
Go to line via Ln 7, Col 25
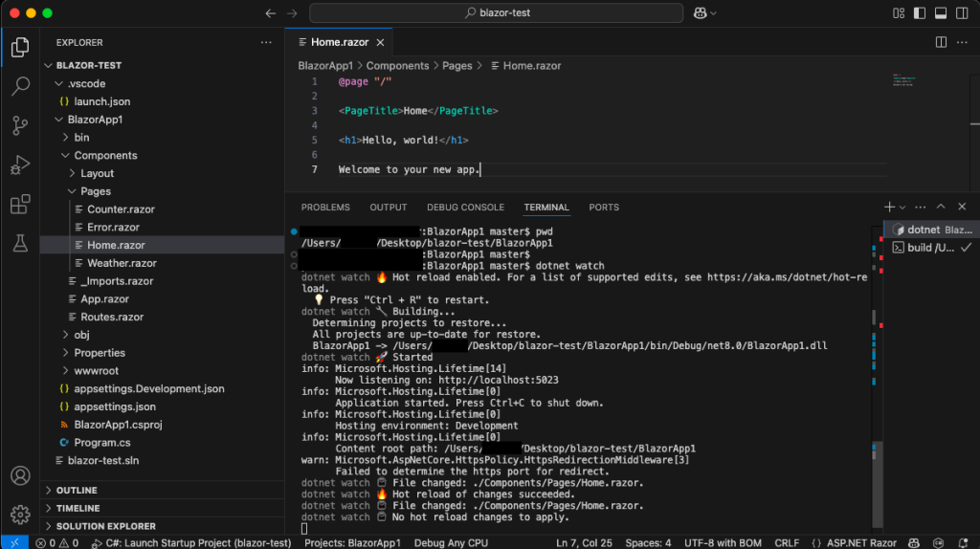point(584,542)
